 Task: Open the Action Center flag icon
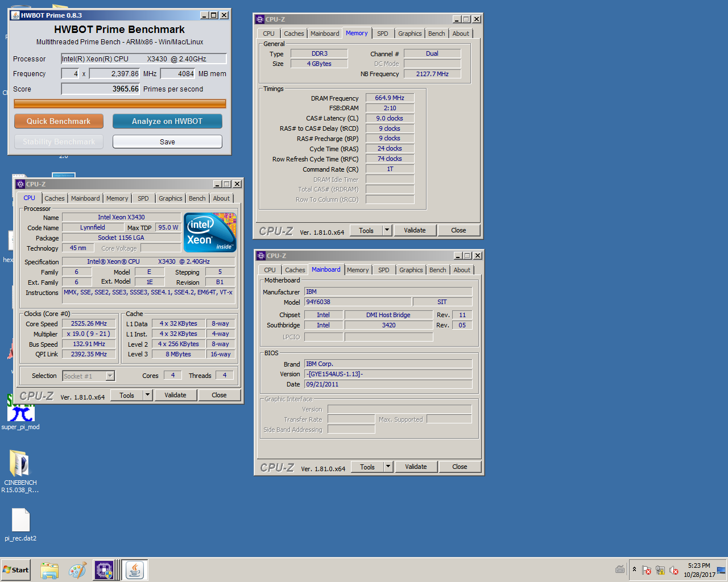(647, 570)
